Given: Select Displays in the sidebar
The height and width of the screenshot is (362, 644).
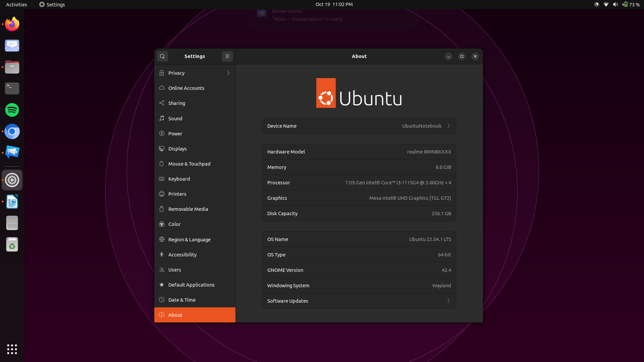Looking at the screenshot, I should point(177,149).
